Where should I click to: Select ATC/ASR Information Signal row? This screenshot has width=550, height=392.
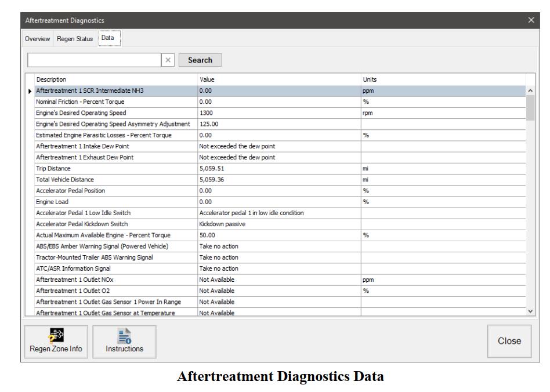pyautogui.click(x=280, y=268)
